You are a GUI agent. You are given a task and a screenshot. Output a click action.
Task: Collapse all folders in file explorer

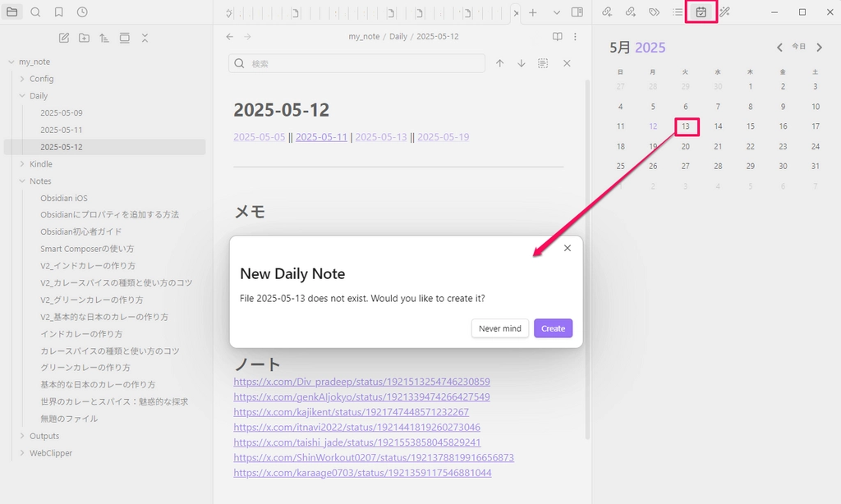pyautogui.click(x=145, y=38)
